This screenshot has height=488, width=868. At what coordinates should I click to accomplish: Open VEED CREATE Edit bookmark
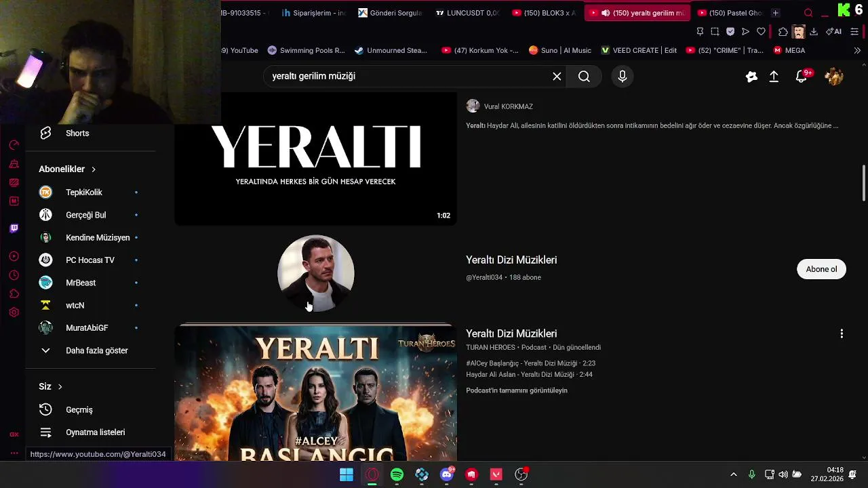639,50
